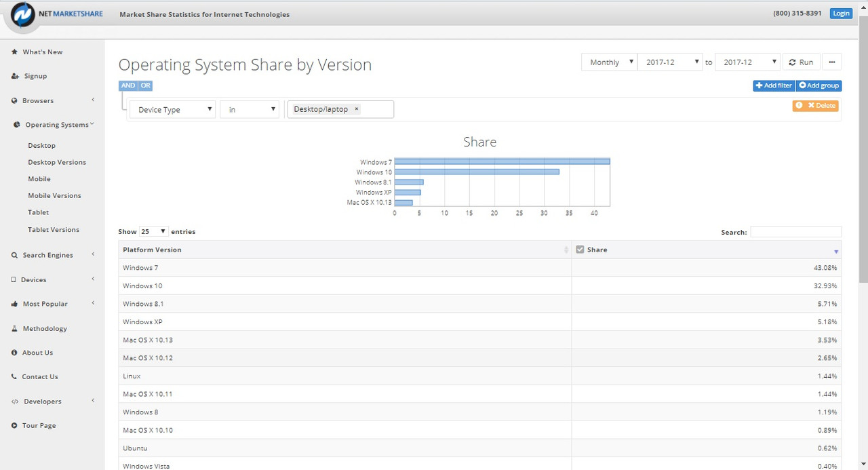Image resolution: width=868 pixels, height=470 pixels.
Task: Click the phone icon beside Contact Us
Action: [15, 376]
